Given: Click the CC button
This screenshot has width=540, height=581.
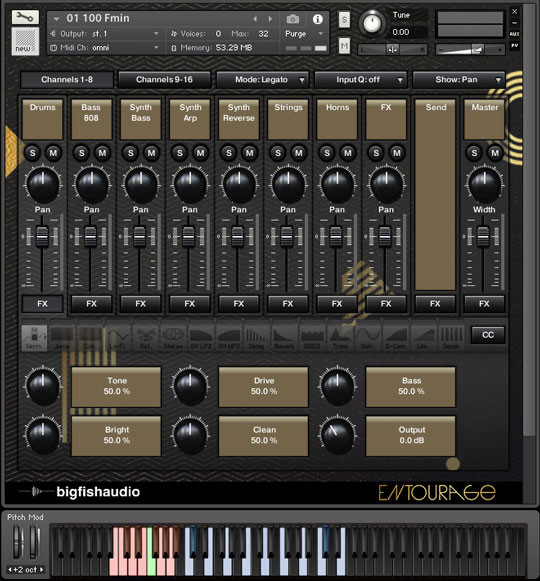Looking at the screenshot, I should pyautogui.click(x=488, y=335).
